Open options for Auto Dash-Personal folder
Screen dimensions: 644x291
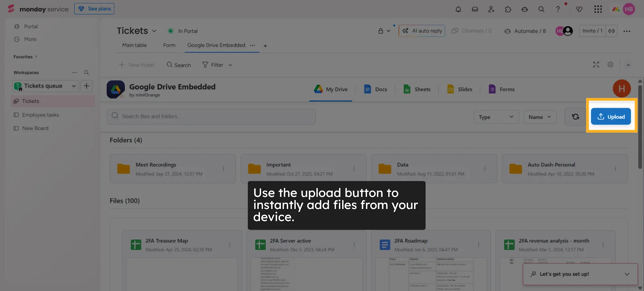pos(615,169)
